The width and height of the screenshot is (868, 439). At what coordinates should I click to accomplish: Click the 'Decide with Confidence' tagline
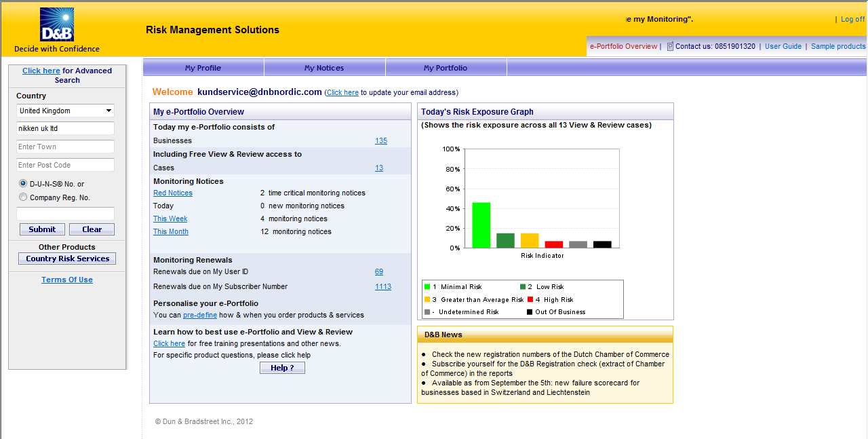(57, 49)
